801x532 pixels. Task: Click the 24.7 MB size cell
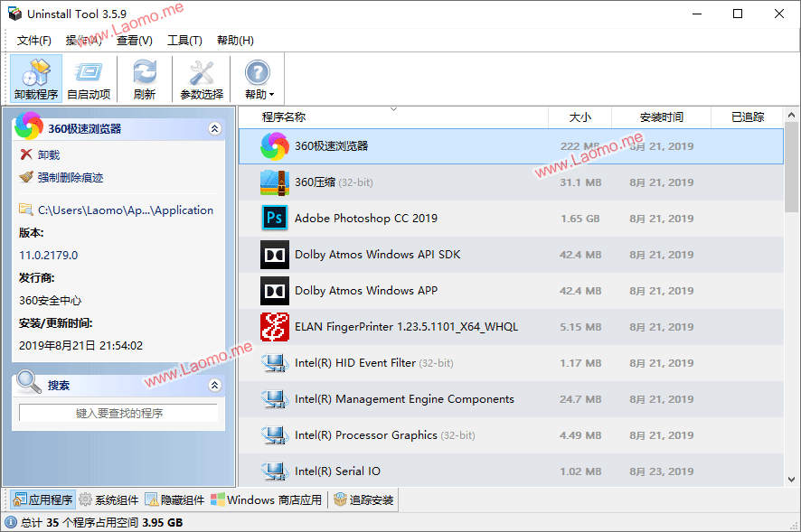pyautogui.click(x=580, y=399)
